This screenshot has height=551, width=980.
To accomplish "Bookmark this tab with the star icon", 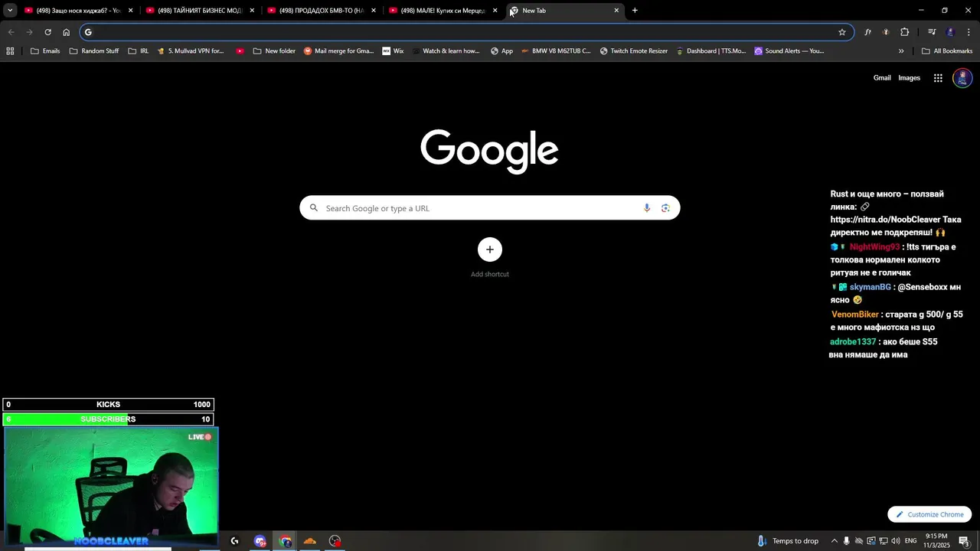I will pos(842,32).
